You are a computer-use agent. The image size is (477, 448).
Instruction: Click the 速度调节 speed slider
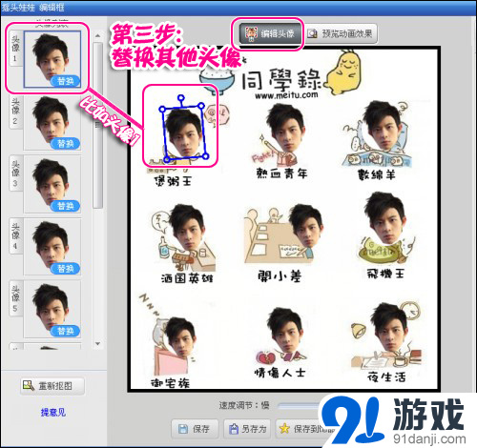coord(299,405)
